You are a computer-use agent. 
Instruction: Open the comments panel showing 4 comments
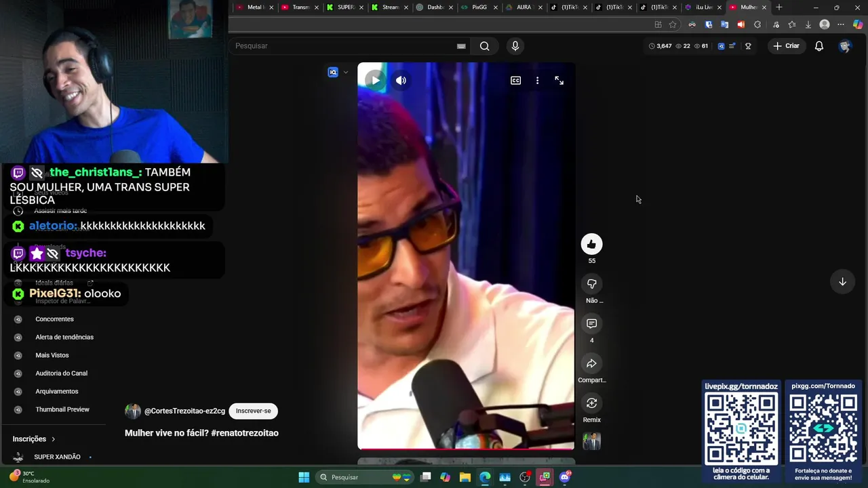click(x=591, y=323)
